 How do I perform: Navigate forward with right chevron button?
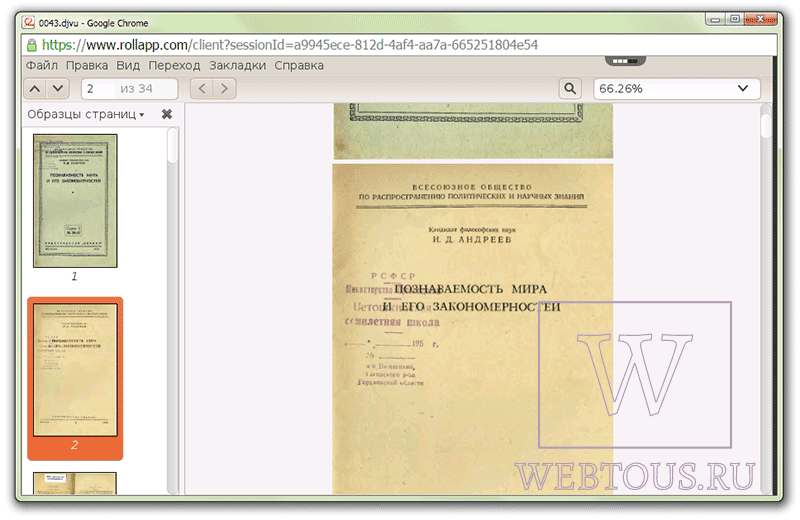click(x=224, y=89)
